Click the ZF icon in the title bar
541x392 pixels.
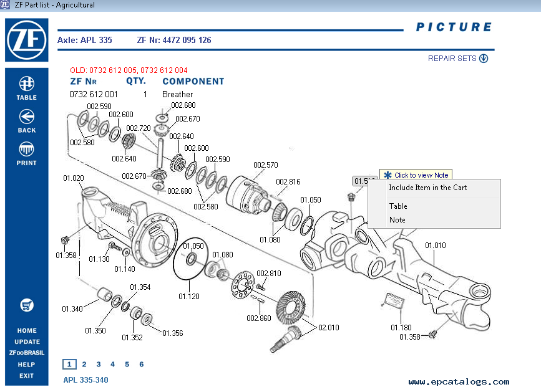pyautogui.click(x=6, y=4)
